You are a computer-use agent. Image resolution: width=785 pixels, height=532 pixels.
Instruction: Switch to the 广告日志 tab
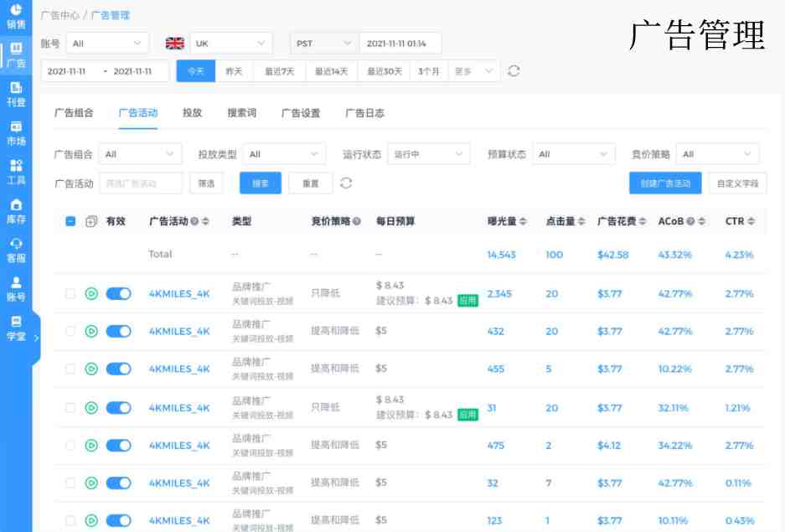pyautogui.click(x=364, y=113)
